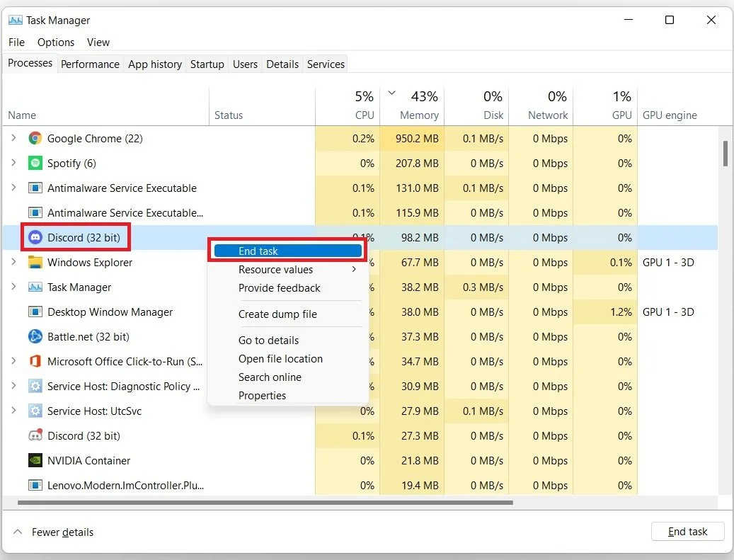Click the Fewer details link
Viewport: 734px width, 560px height.
62,532
